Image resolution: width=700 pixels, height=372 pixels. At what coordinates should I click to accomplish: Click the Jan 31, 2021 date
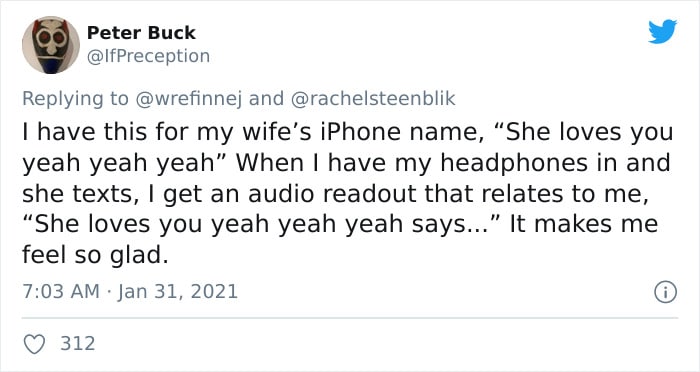[x=178, y=292]
